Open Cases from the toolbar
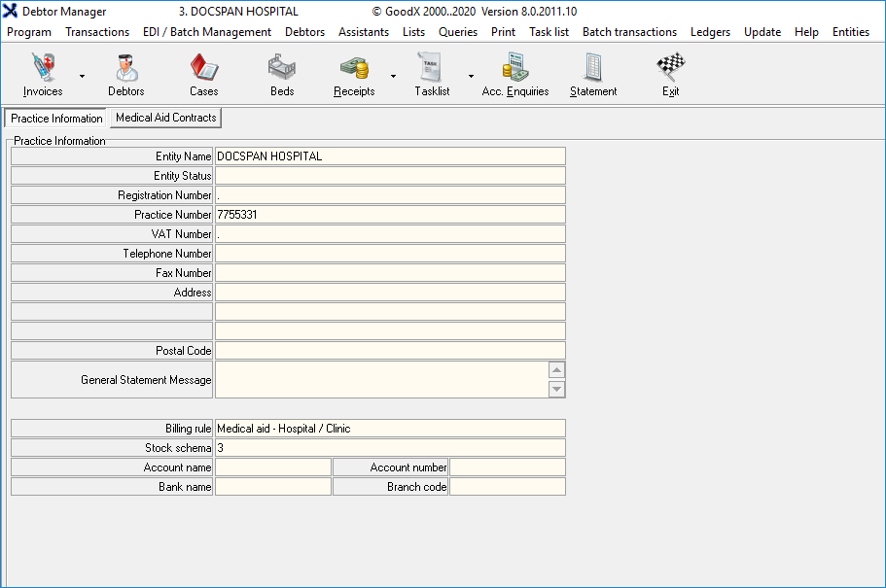Image resolution: width=886 pixels, height=588 pixels. [x=204, y=75]
